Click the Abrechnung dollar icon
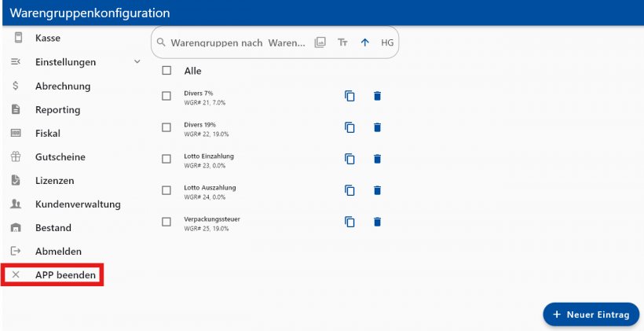644x331 pixels. (16, 86)
